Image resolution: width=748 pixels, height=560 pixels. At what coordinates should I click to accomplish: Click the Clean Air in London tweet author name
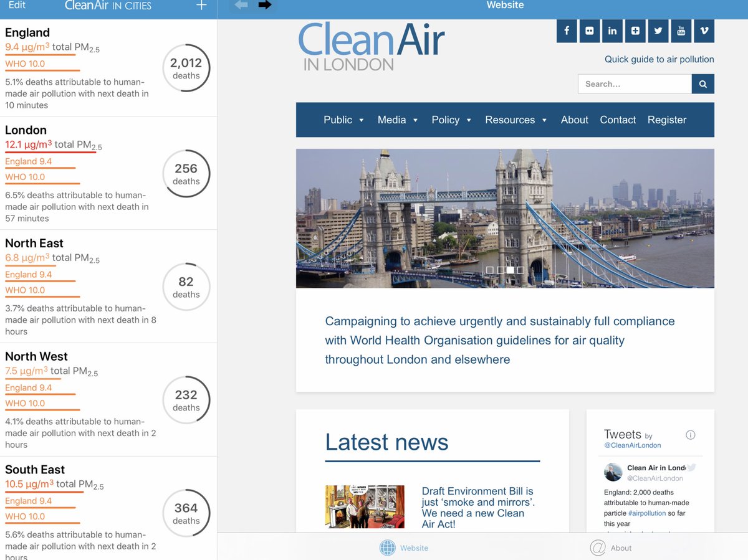656,468
